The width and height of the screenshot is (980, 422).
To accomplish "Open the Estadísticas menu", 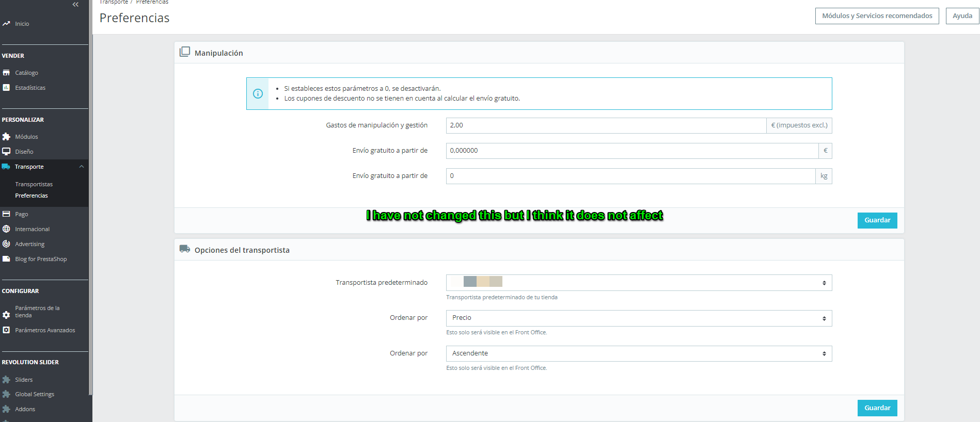I will click(30, 88).
